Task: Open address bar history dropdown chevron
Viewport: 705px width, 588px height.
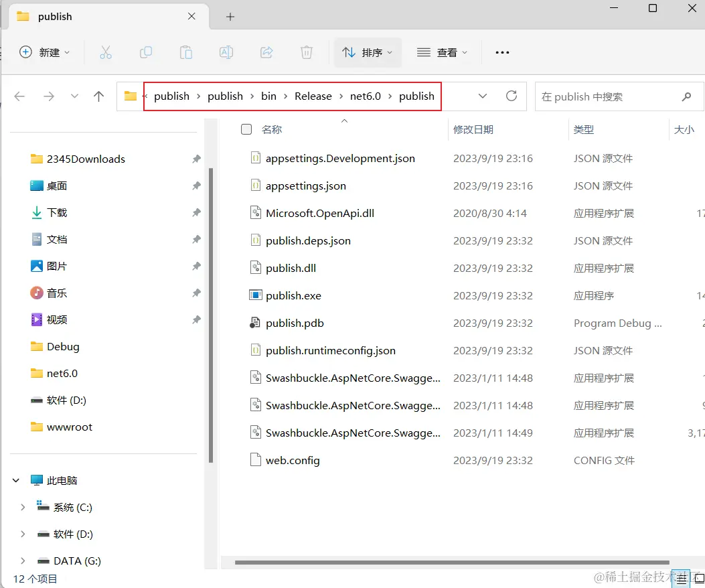Action: pos(483,96)
